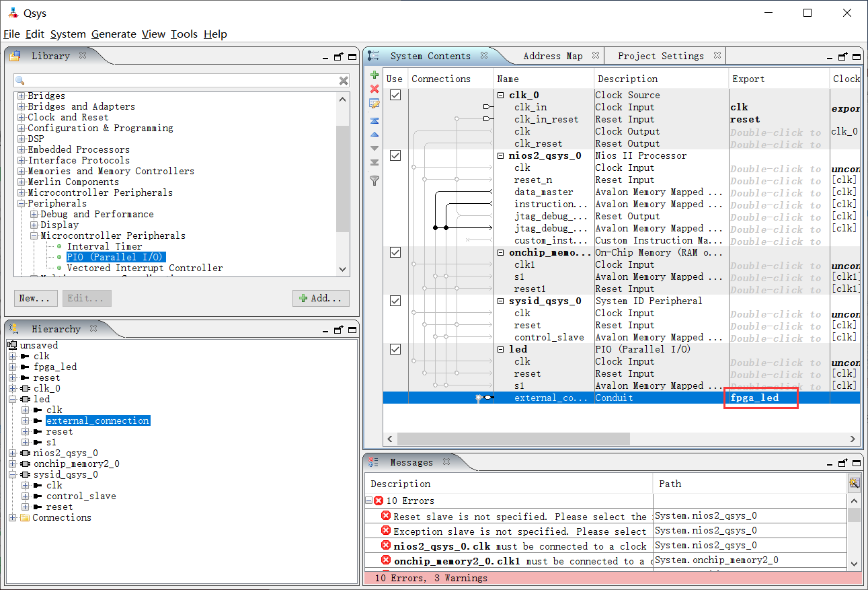Expand the Connections folder in Hierarchy
Screen dimensions: 868x590
13,517
